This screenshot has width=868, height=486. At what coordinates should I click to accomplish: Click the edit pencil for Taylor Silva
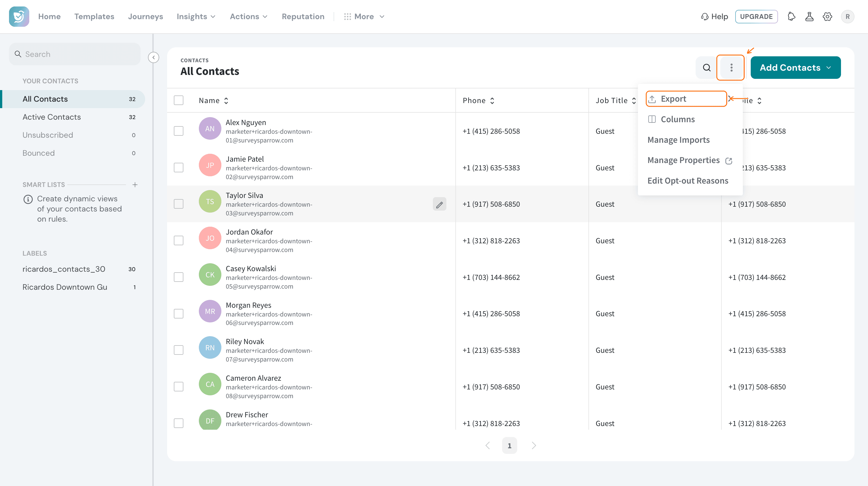pyautogui.click(x=439, y=204)
